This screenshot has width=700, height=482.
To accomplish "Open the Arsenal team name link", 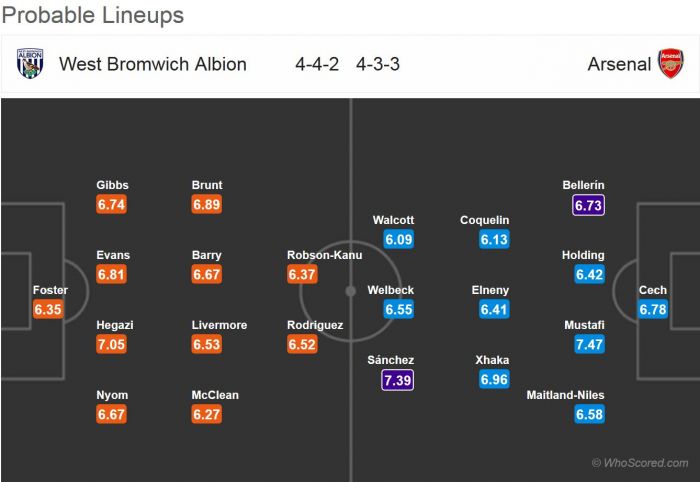I will point(619,64).
